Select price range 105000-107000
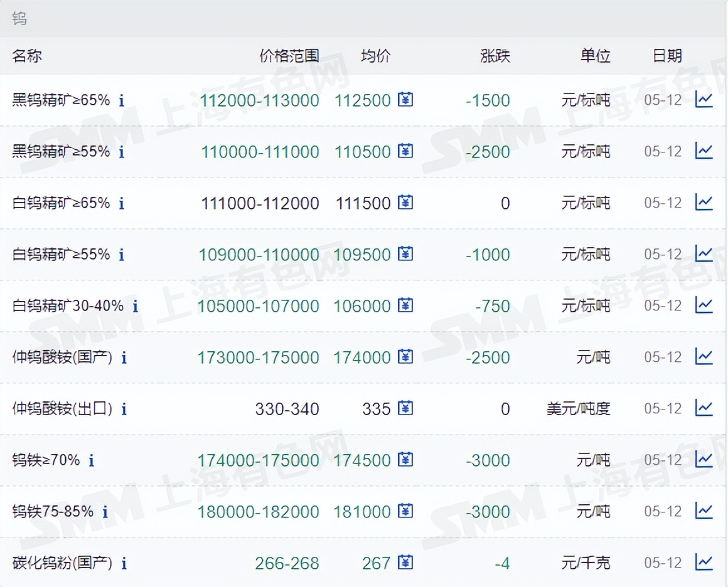Image resolution: width=728 pixels, height=587 pixels. pos(259,307)
